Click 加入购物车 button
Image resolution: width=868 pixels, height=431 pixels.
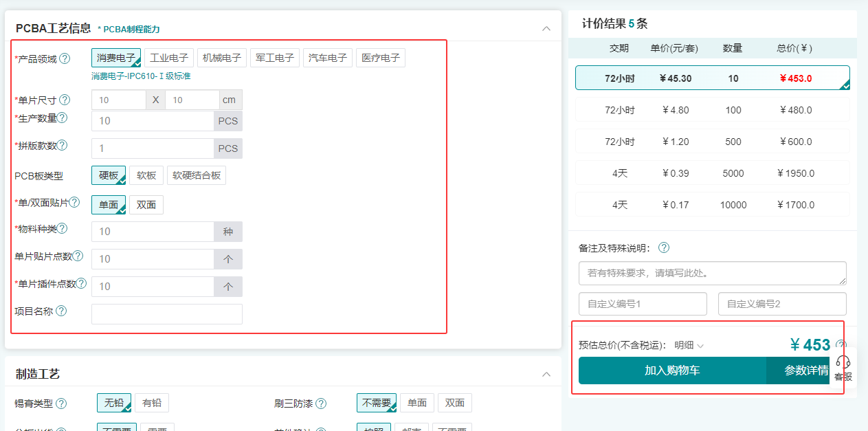click(x=672, y=371)
